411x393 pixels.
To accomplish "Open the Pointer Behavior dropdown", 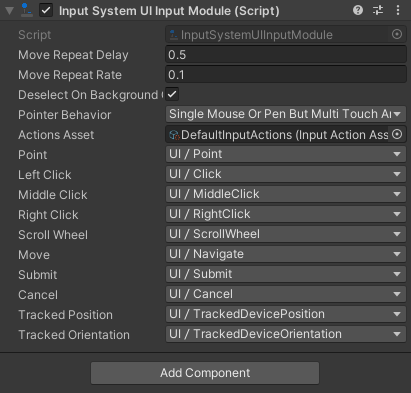I will tap(286, 114).
